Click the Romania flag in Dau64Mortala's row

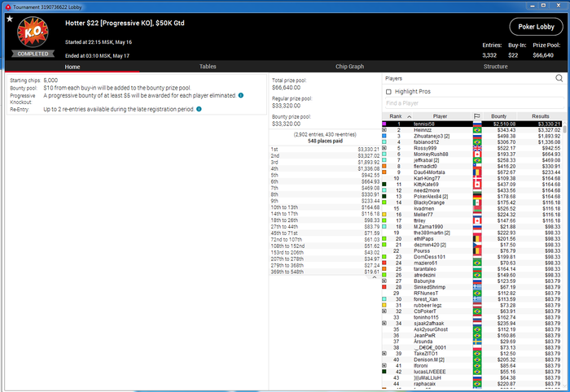(x=477, y=172)
